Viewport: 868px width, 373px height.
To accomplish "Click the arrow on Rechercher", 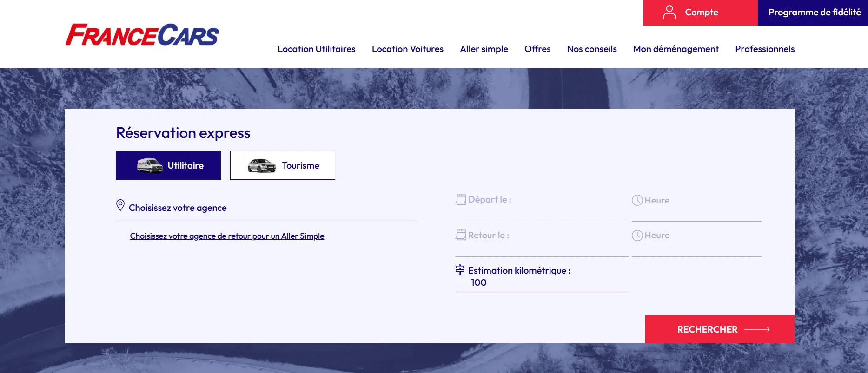I will (757, 329).
